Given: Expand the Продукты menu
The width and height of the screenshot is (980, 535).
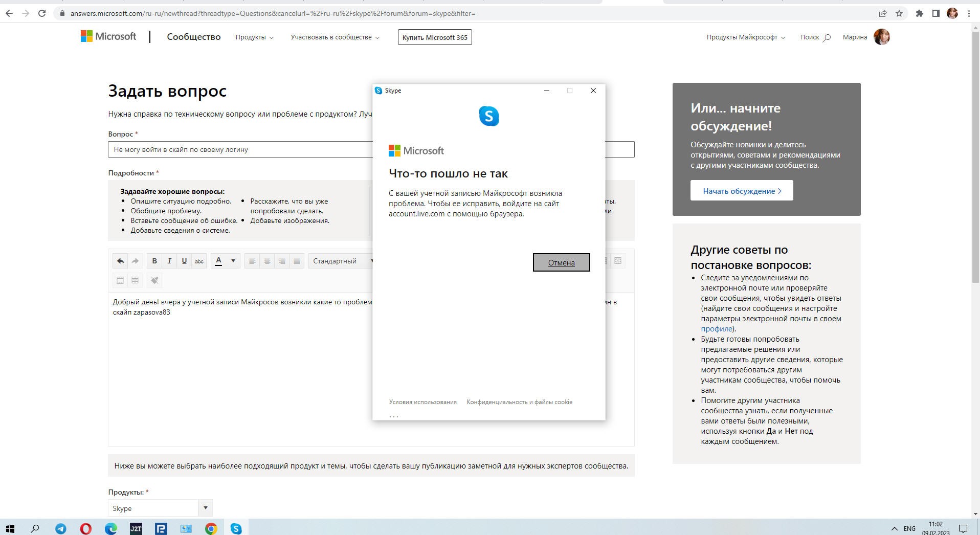Looking at the screenshot, I should 254,37.
